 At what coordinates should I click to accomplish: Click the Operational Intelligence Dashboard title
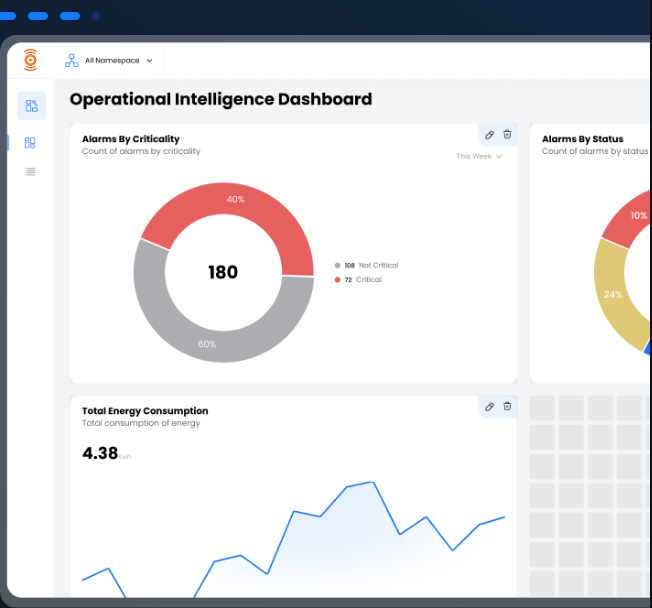click(x=221, y=99)
